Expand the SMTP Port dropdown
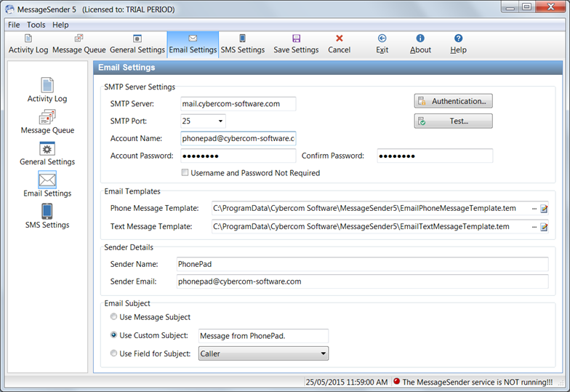This screenshot has width=570, height=392. tap(220, 121)
